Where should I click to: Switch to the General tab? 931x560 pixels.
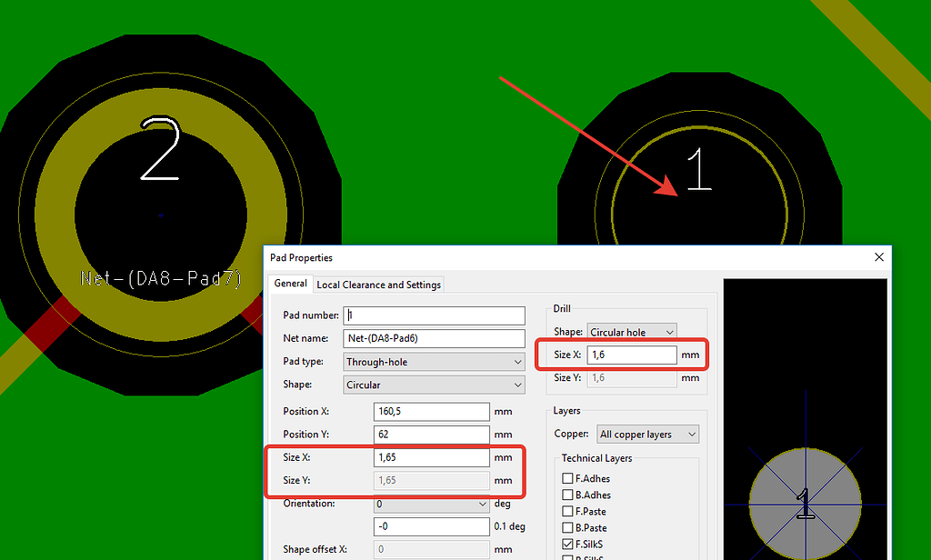pos(291,284)
